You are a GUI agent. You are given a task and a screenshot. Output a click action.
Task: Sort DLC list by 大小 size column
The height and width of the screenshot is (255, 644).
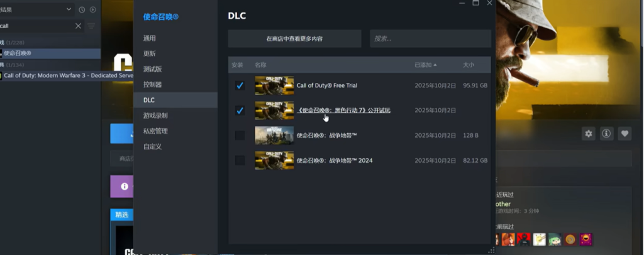(469, 65)
